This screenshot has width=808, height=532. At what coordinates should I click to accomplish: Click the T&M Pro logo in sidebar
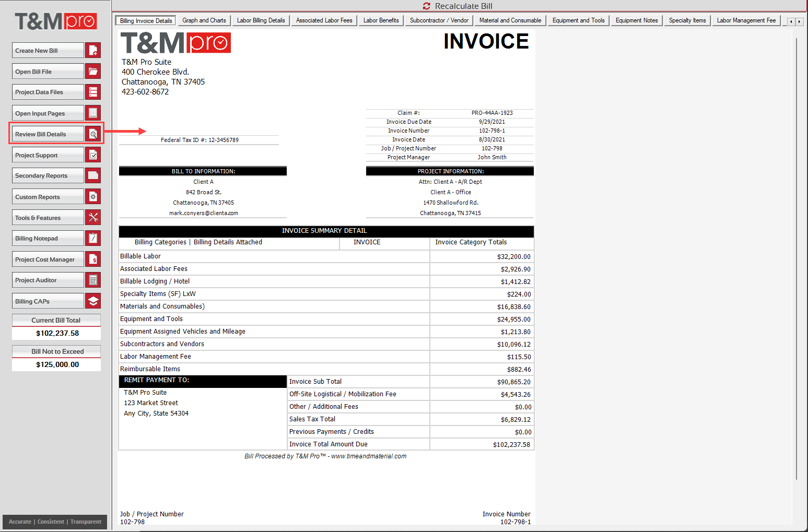pos(56,21)
